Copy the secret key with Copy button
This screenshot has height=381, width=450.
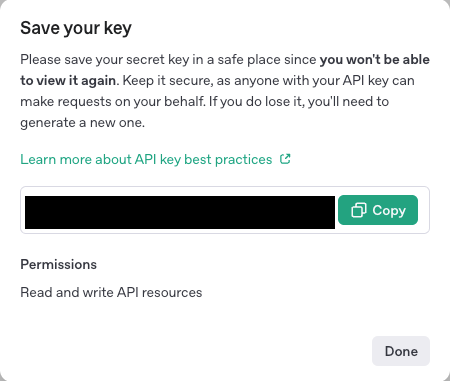tap(378, 210)
